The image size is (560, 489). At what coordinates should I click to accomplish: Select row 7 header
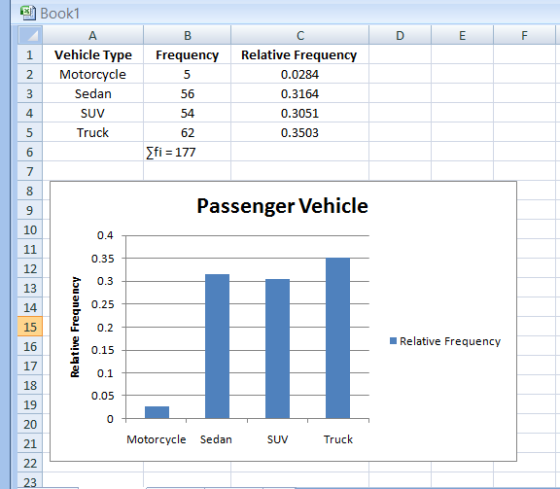point(30,171)
